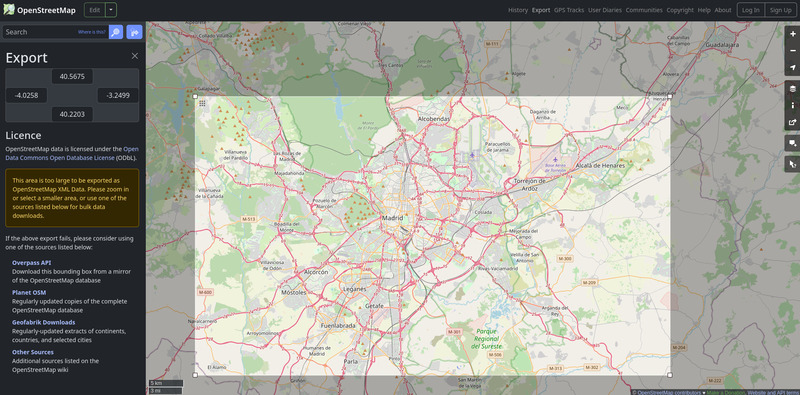800x395 pixels.
Task: Click the M-513 road shield
Action: pos(248,218)
